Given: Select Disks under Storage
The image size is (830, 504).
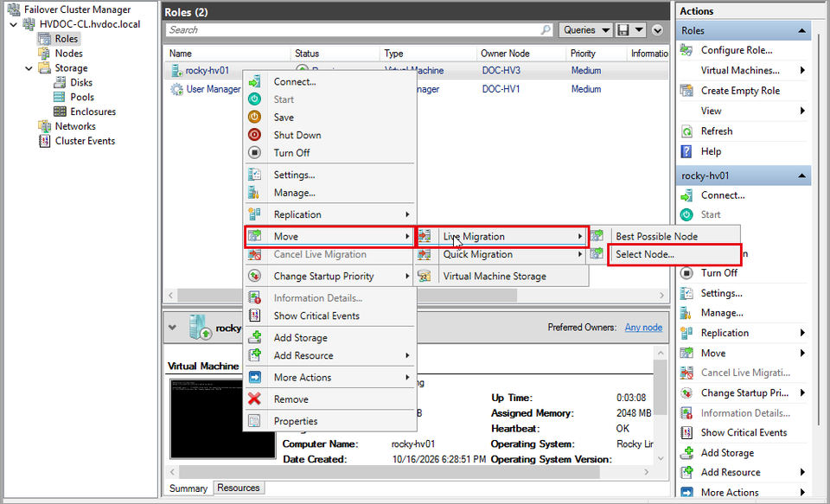Looking at the screenshot, I should pyautogui.click(x=81, y=83).
